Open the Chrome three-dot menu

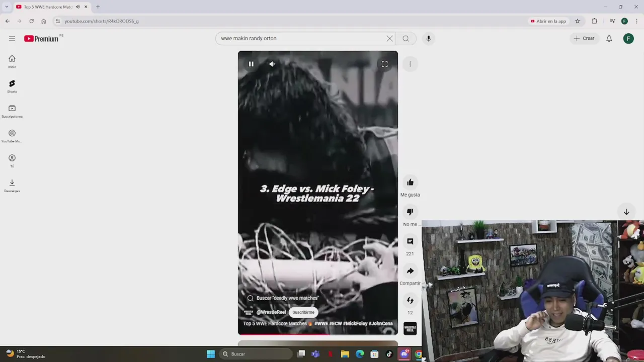click(636, 21)
